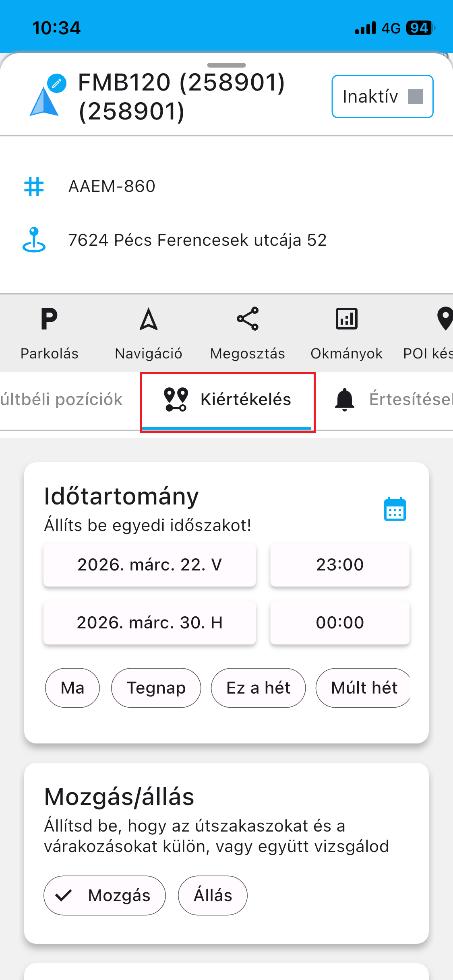Tap the Parkolás parking icon
453x980 pixels.
click(49, 319)
